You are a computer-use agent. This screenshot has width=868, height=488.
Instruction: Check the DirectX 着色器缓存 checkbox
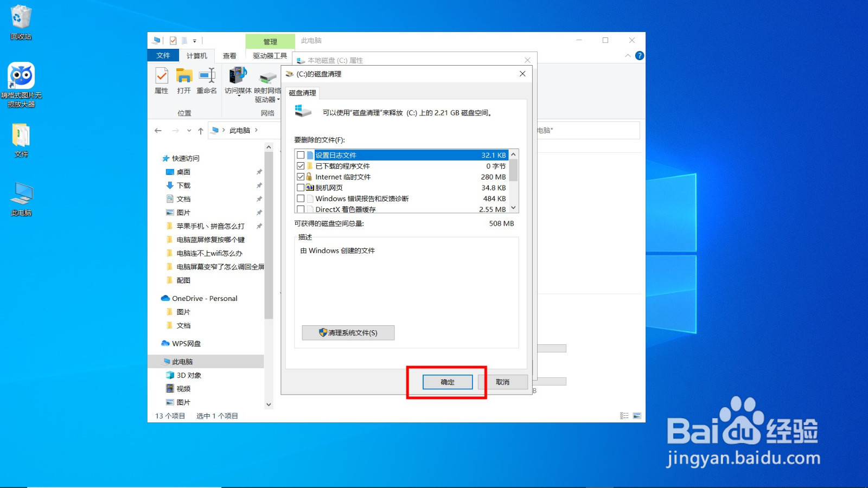pyautogui.click(x=301, y=209)
